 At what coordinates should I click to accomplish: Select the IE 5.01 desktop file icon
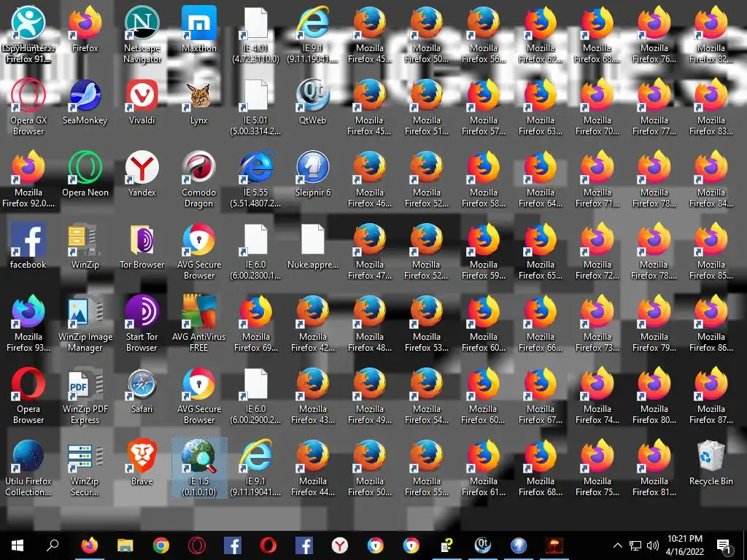point(256,107)
